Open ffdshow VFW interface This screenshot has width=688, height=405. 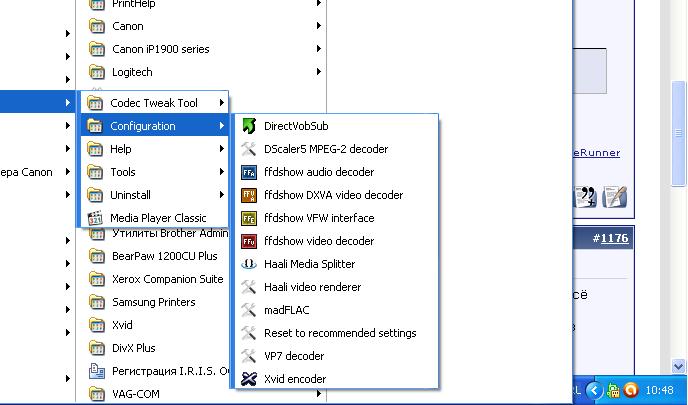[x=318, y=218]
